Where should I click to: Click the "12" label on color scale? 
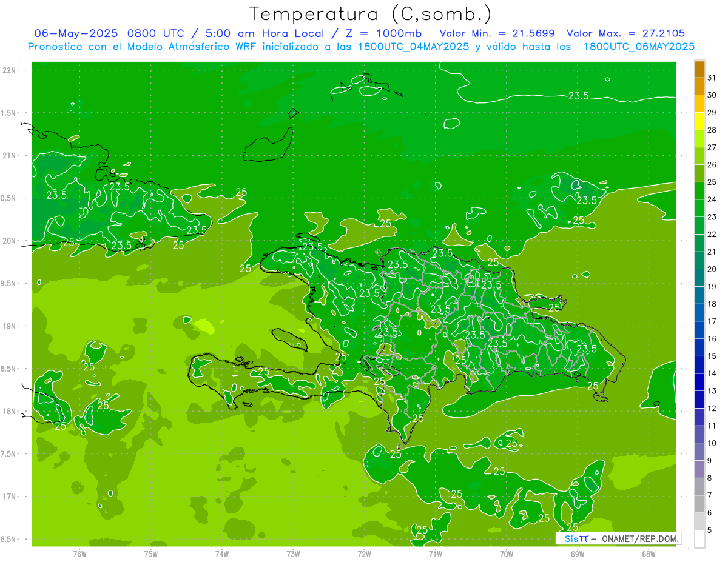pyautogui.click(x=712, y=409)
